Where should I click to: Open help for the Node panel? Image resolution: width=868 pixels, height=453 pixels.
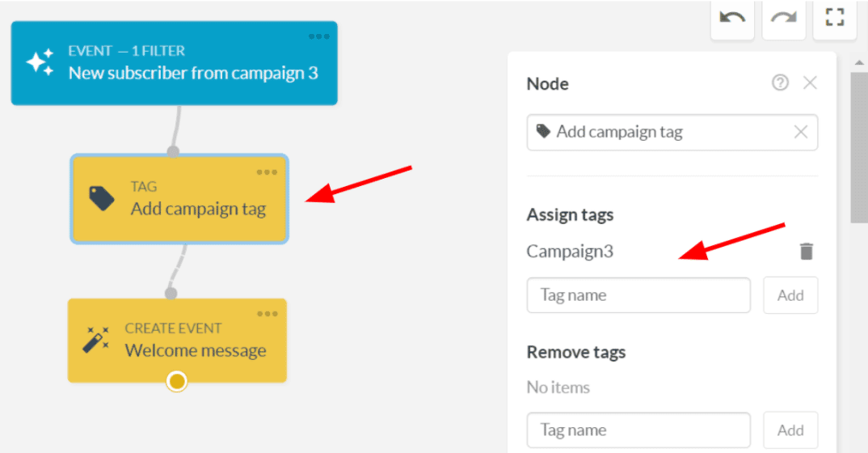[x=780, y=83]
